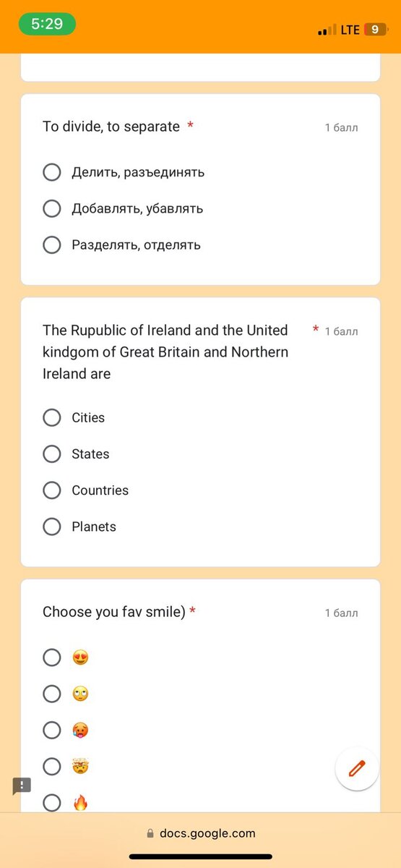The image size is (401, 868).
Task: Open the report problem exclamation icon
Action: tap(22, 786)
